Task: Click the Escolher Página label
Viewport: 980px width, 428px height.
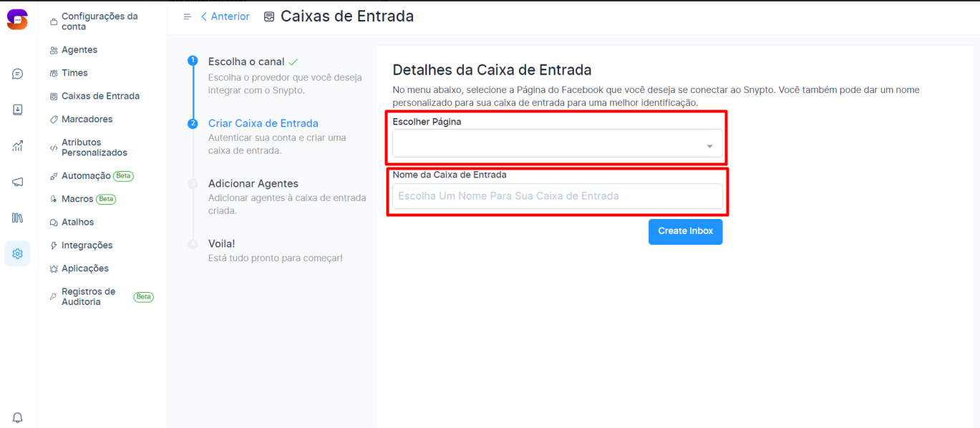Action: [427, 122]
